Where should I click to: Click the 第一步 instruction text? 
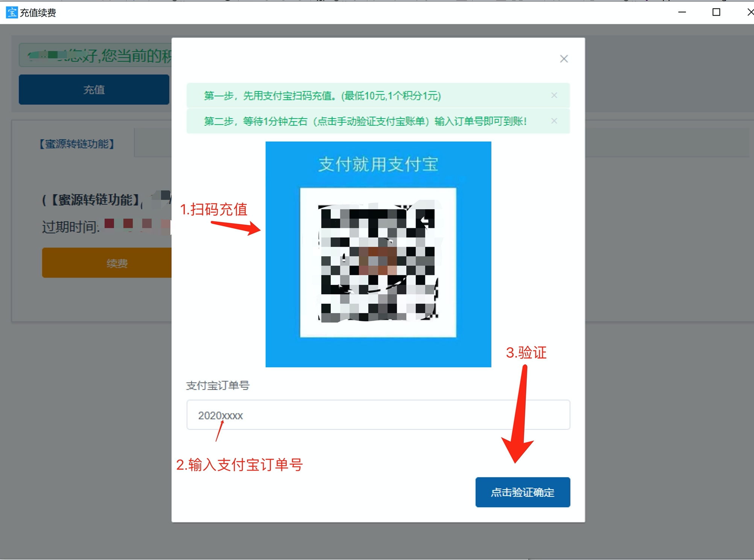click(322, 96)
